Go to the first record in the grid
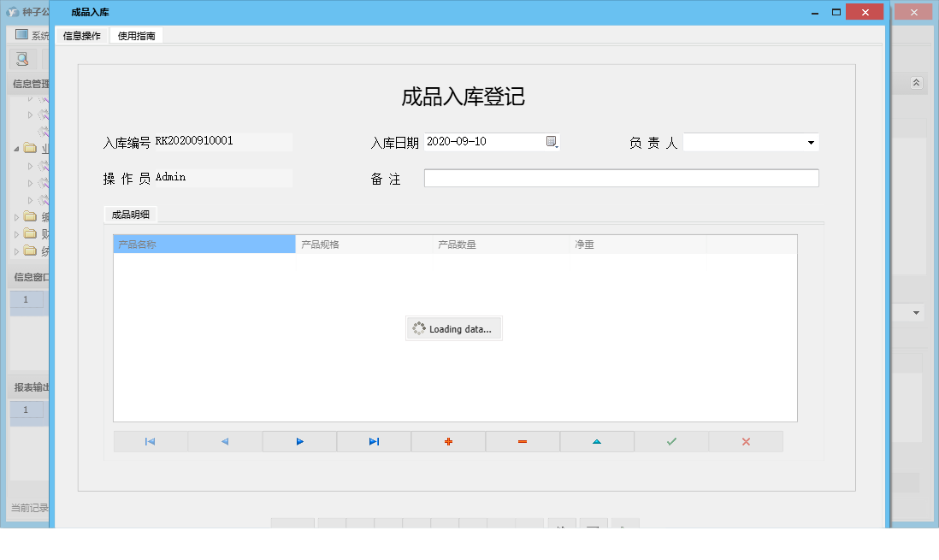 pyautogui.click(x=151, y=441)
